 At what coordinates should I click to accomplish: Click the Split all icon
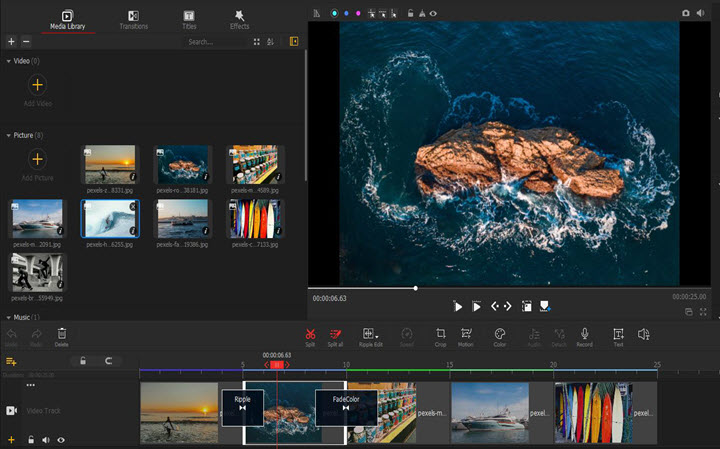[x=335, y=333]
